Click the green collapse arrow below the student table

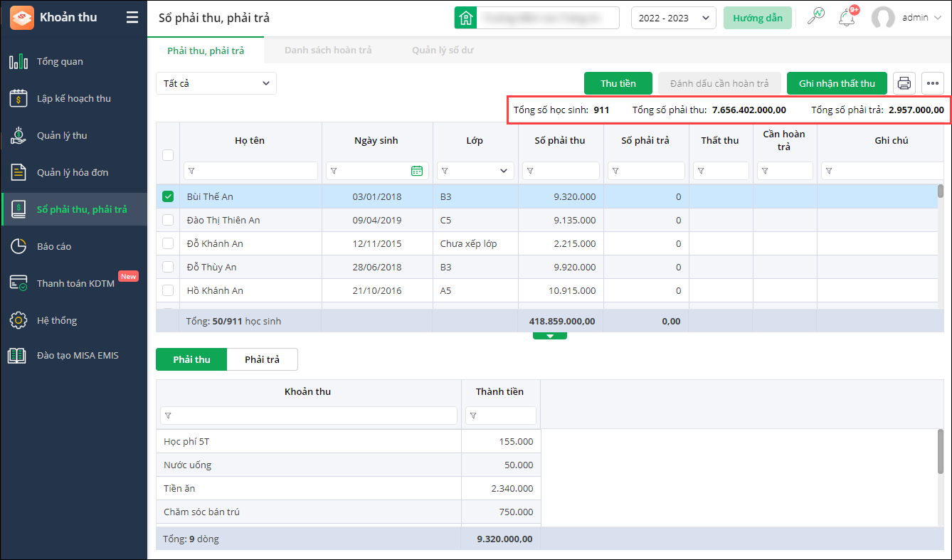[x=550, y=335]
